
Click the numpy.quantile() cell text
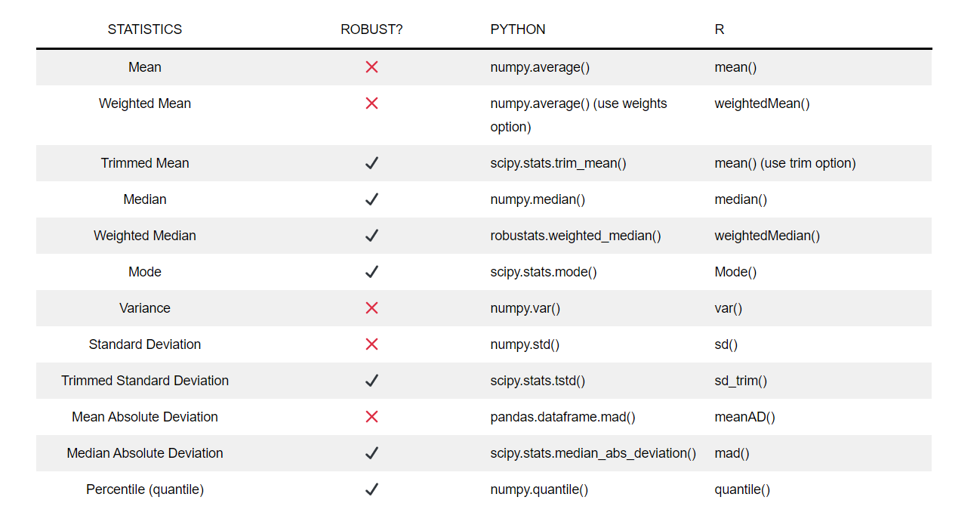(x=539, y=489)
